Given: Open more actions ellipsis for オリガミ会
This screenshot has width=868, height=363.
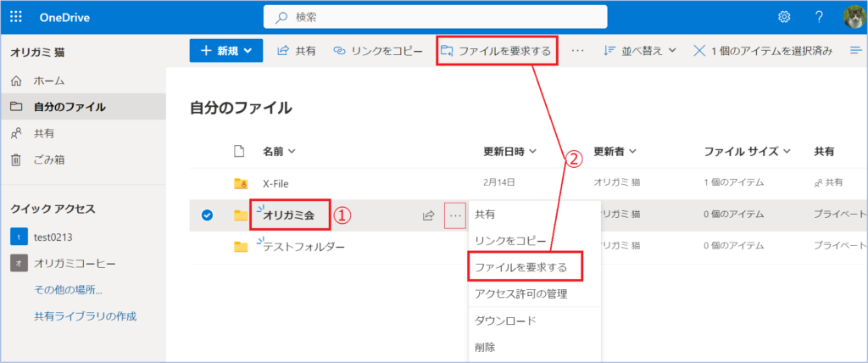Looking at the screenshot, I should (456, 215).
